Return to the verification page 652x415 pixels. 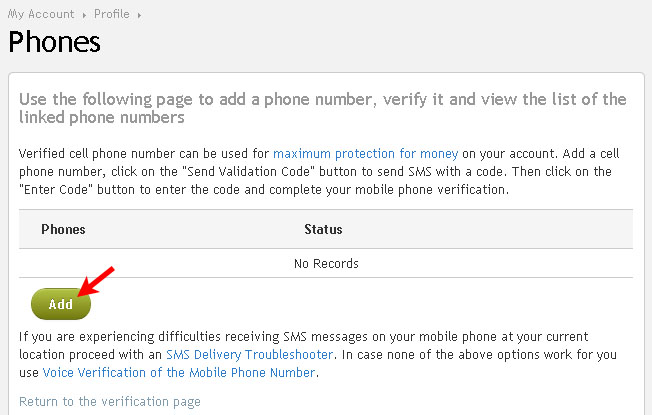pyautogui.click(x=110, y=401)
